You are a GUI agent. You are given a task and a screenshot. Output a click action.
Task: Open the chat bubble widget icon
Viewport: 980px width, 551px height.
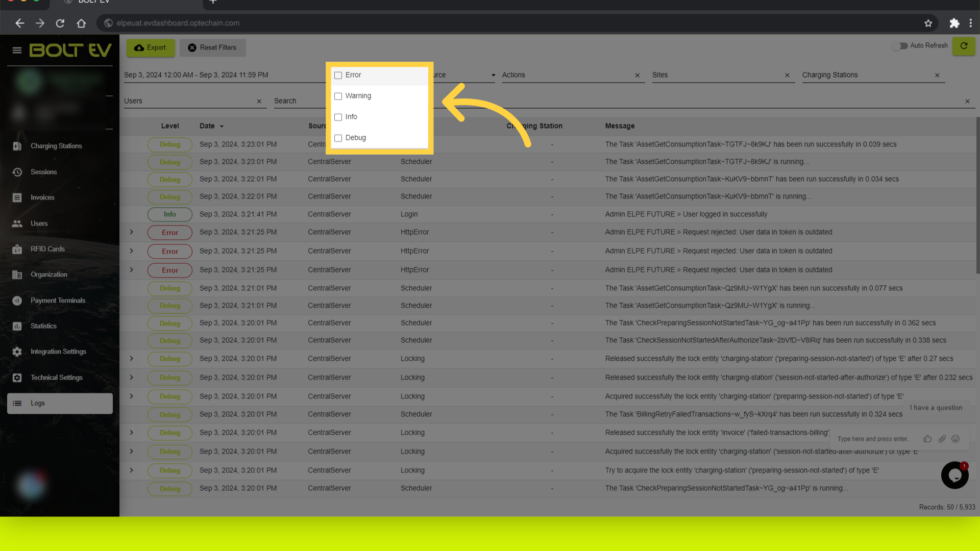(x=954, y=475)
